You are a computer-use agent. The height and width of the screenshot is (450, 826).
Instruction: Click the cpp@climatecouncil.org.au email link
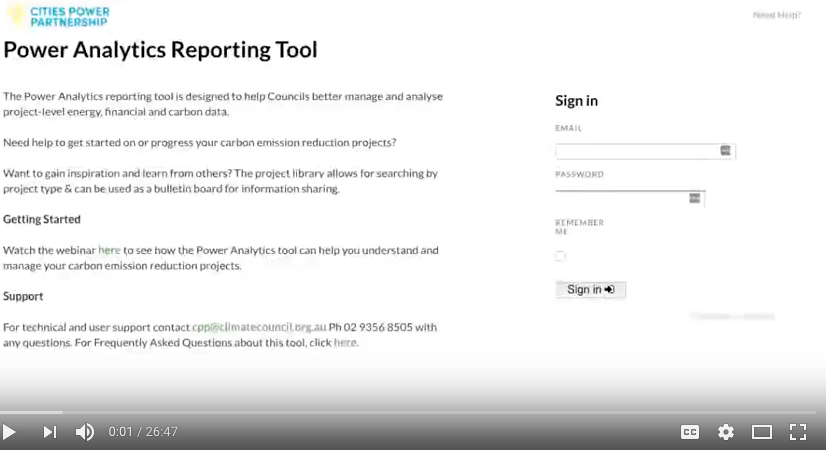pyautogui.click(x=259, y=327)
